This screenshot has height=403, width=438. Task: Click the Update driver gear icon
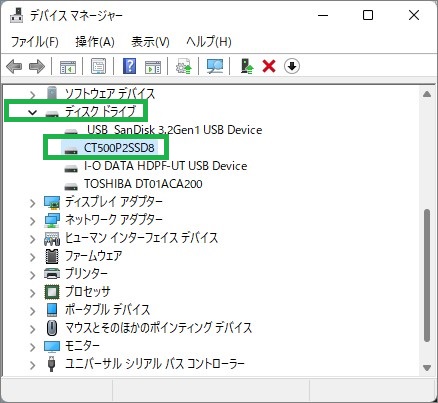184,66
